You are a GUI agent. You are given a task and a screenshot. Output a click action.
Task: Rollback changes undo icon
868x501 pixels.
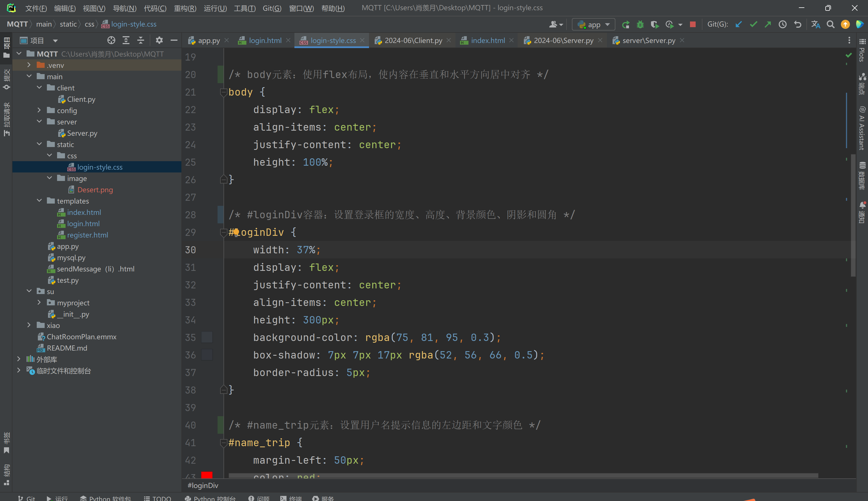(798, 24)
